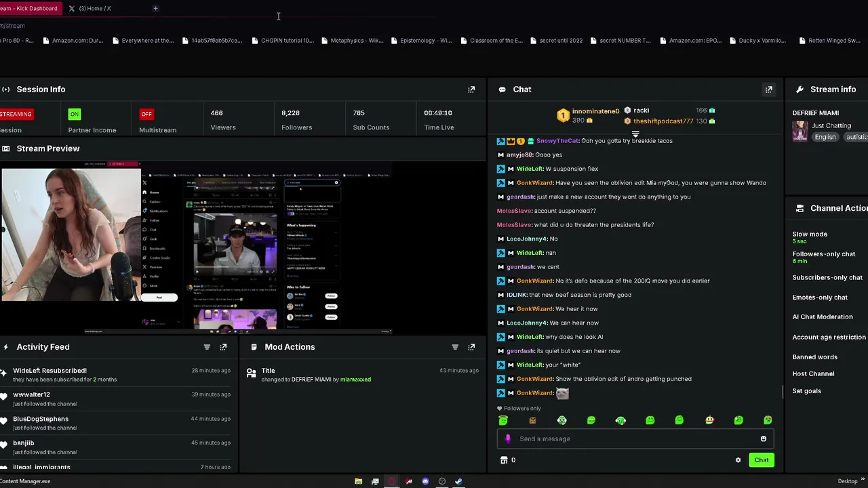Open Steam from the taskbar
This screenshot has height=488, width=868.
point(458,481)
